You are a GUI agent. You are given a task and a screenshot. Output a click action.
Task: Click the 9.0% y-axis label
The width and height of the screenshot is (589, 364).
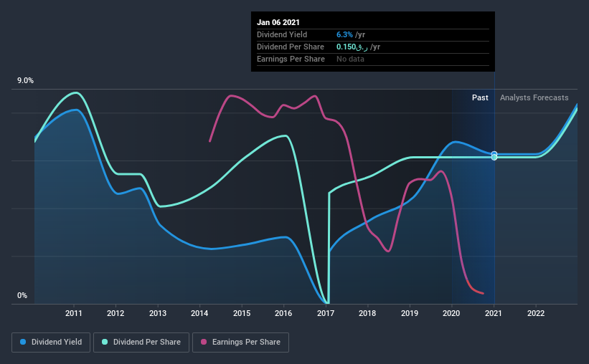coord(25,81)
